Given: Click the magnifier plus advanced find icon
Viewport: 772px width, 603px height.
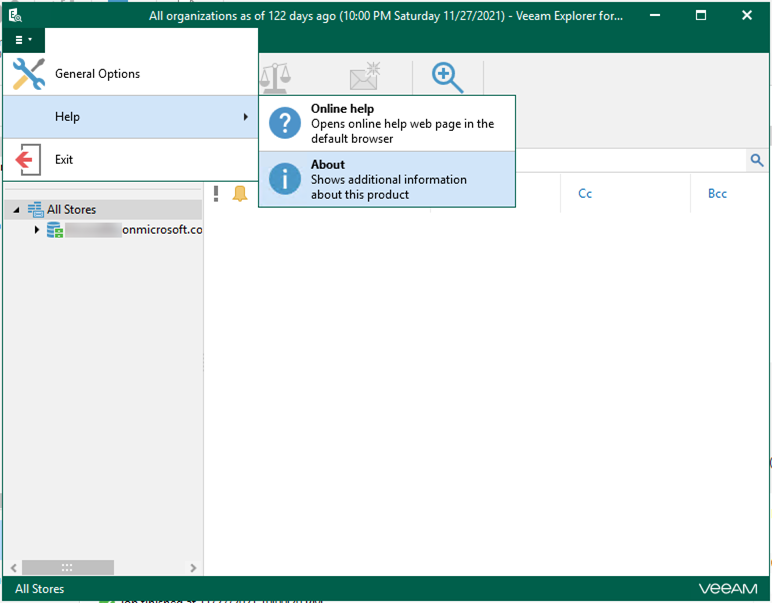Looking at the screenshot, I should coord(447,77).
